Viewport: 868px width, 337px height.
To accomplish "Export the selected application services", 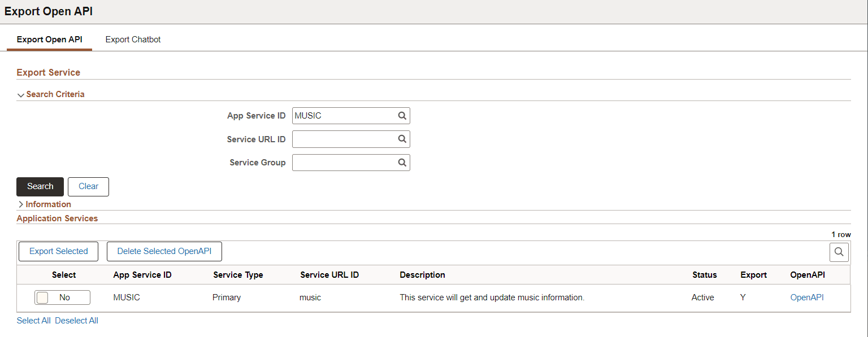I will coord(58,251).
